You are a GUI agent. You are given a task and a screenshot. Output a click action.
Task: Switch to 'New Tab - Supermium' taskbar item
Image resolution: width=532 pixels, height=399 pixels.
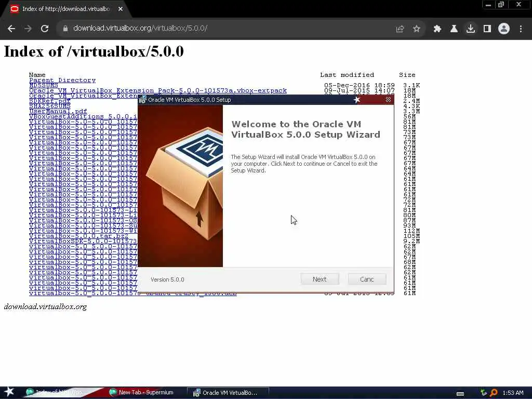coord(141,393)
